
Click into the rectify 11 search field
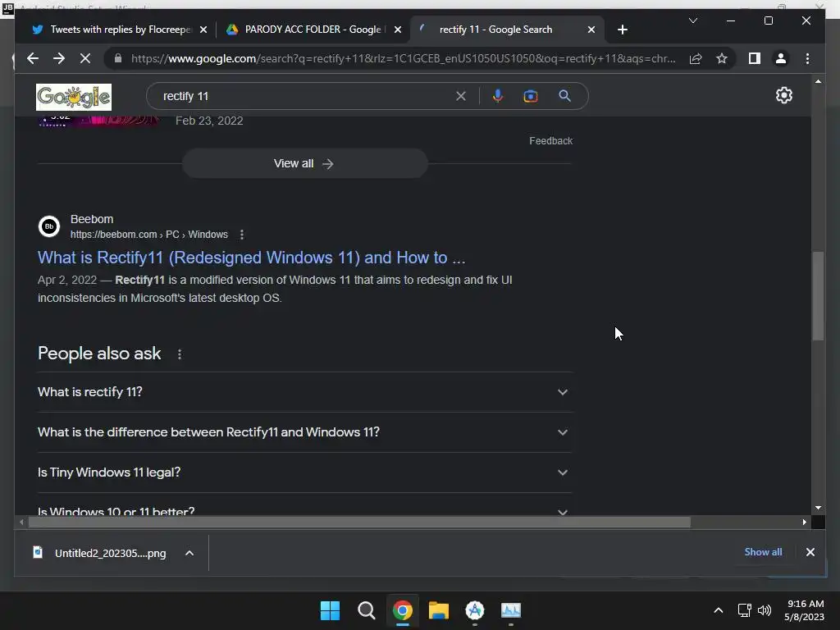(x=305, y=97)
